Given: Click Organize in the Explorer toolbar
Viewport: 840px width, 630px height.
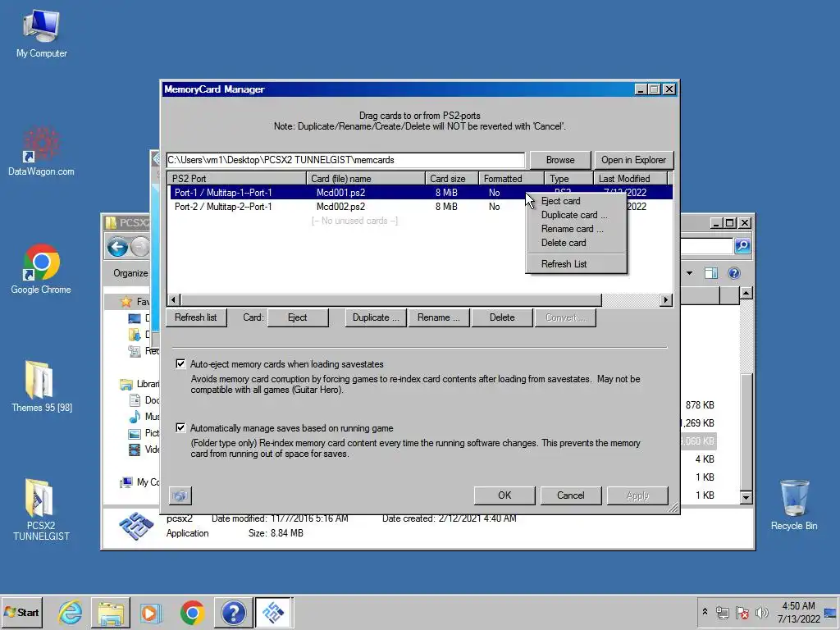Looking at the screenshot, I should click(130, 273).
